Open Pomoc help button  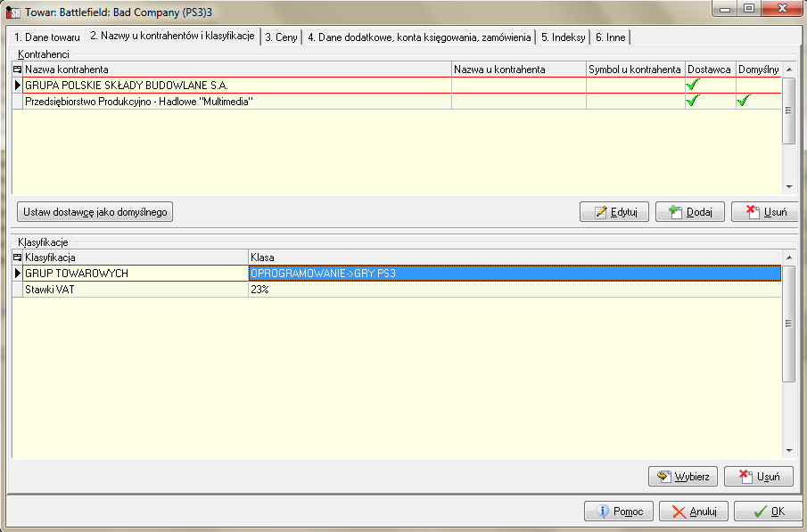coord(619,511)
